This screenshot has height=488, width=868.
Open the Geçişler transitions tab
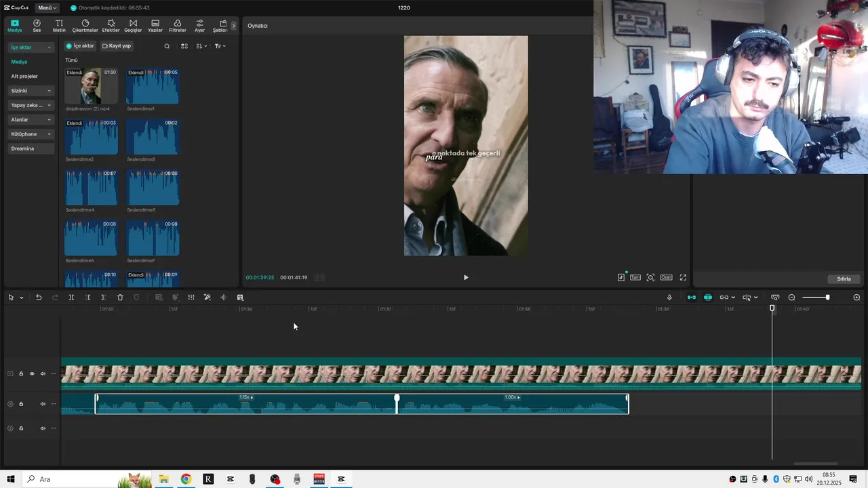click(133, 26)
